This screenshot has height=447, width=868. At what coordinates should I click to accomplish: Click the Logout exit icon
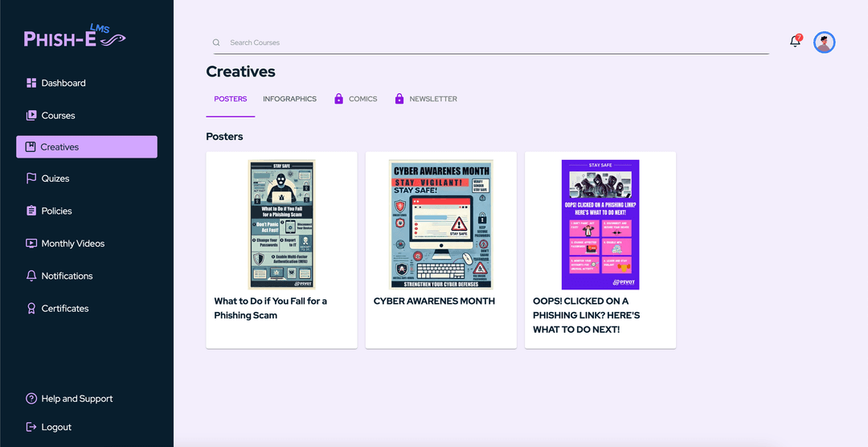coord(31,427)
